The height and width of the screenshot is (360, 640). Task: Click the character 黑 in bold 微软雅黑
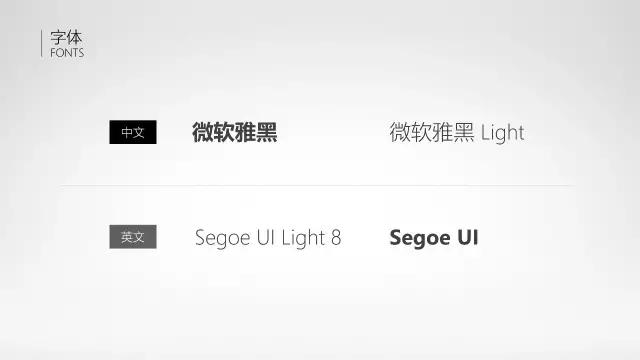click(267, 132)
